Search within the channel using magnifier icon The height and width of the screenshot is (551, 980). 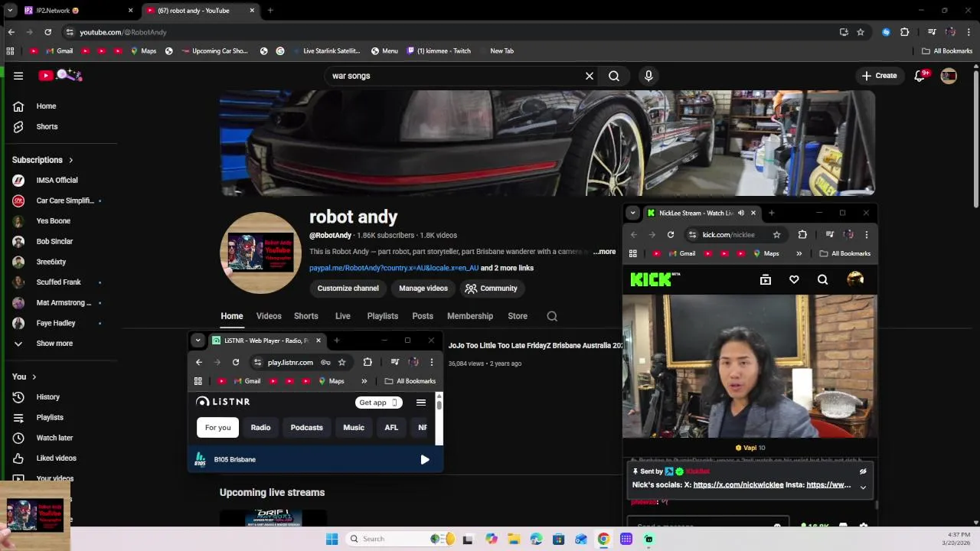[x=552, y=316]
